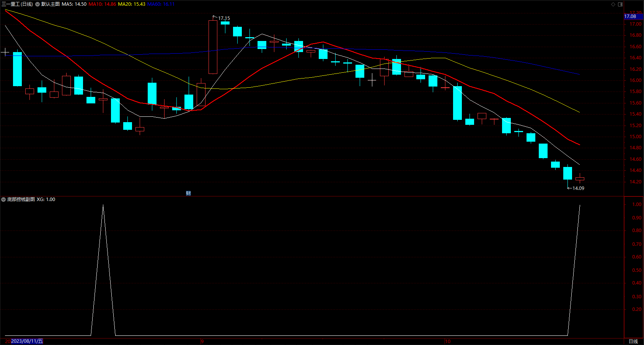Click the 1.00 sub-chart axis label
The width and height of the screenshot is (644, 345).
coord(637,204)
